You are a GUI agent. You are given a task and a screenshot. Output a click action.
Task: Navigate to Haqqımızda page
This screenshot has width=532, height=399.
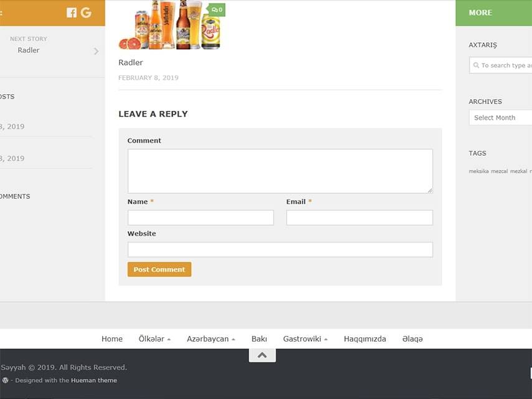point(364,339)
